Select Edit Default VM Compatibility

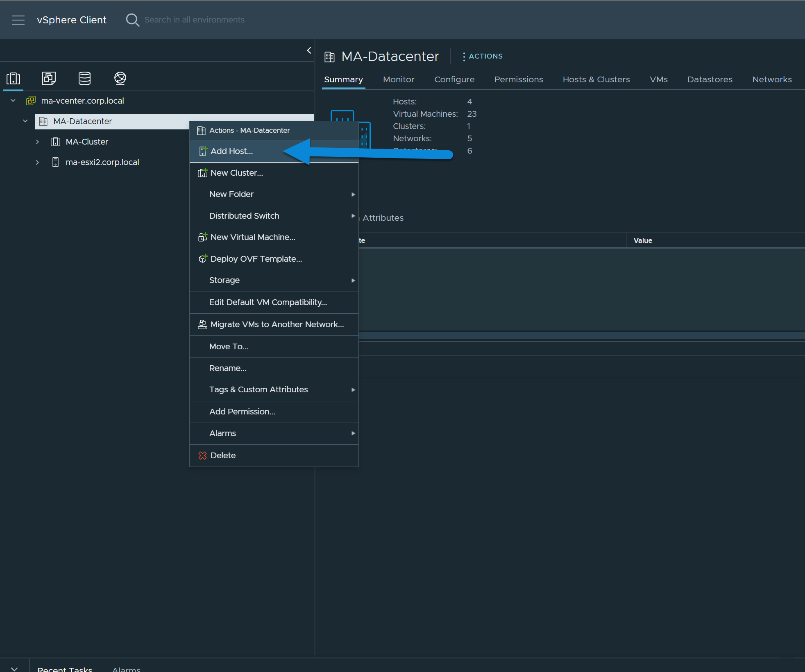point(274,302)
